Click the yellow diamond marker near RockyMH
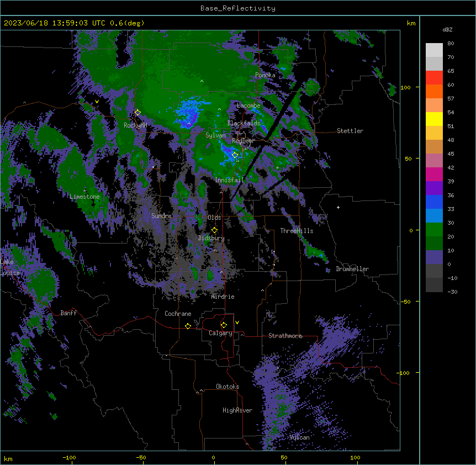 tap(137, 113)
